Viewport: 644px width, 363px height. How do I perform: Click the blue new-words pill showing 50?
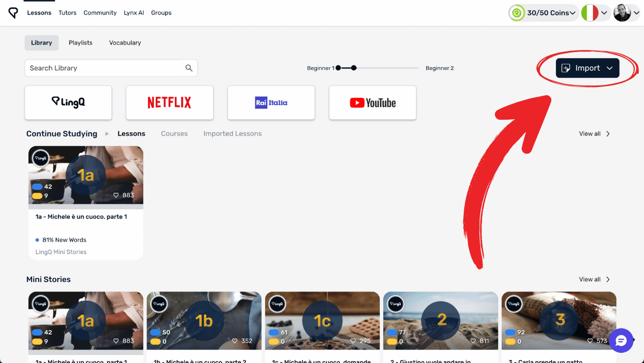(156, 333)
